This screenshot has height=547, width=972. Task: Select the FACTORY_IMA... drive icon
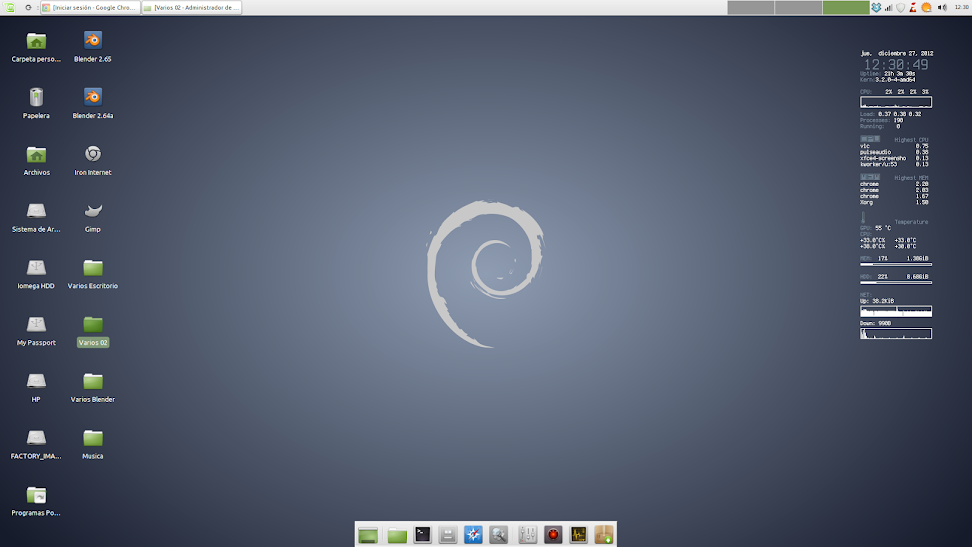36,438
